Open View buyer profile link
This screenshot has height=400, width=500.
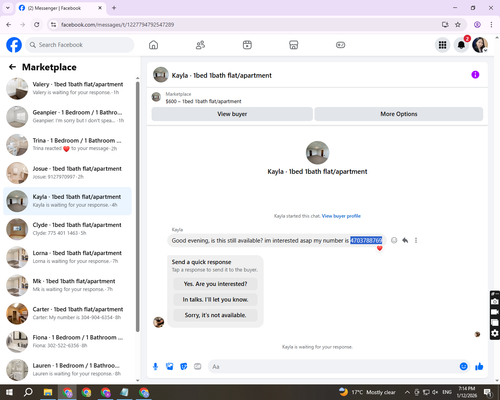click(341, 216)
